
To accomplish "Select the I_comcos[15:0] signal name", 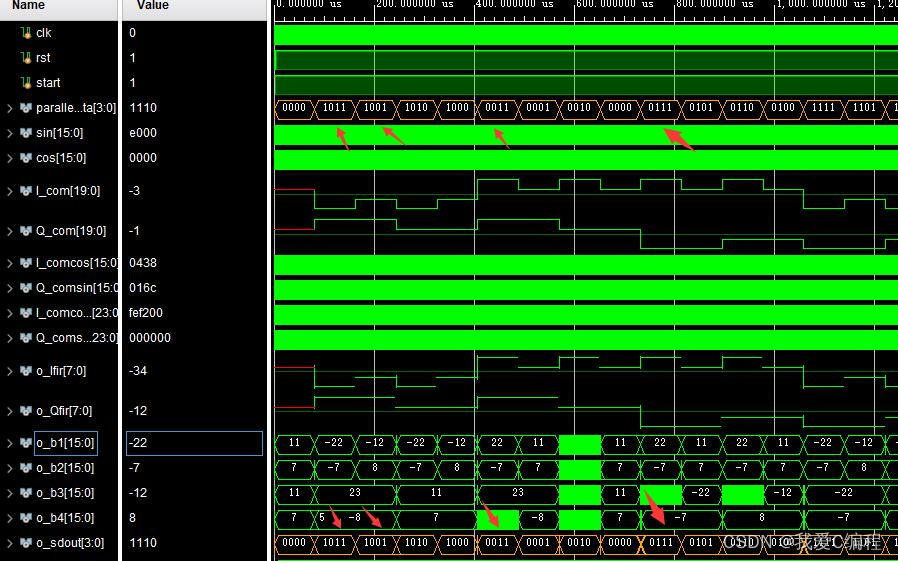I will pos(76,263).
